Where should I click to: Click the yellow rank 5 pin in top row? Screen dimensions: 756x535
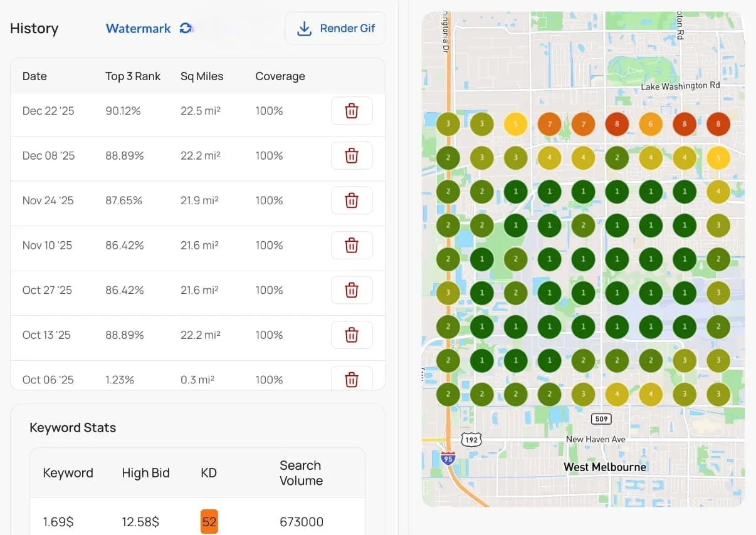(516, 124)
